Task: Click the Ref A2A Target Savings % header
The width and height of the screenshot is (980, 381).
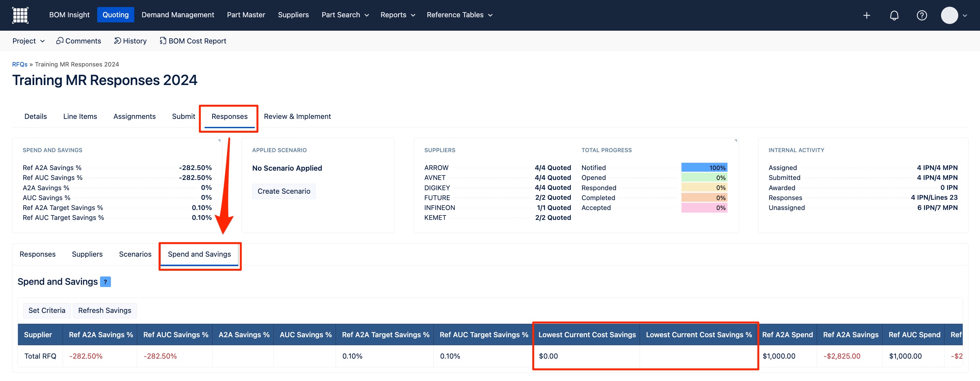Action: pos(385,335)
